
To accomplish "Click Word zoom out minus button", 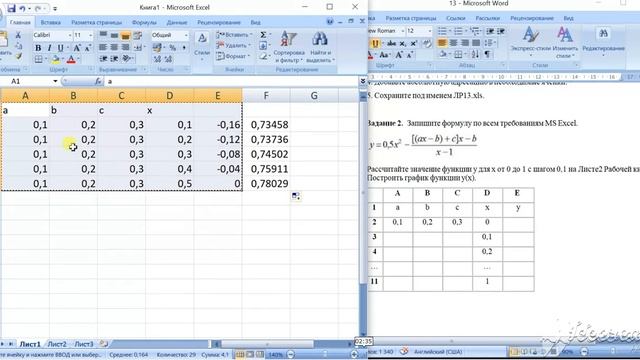I will point(584,351).
